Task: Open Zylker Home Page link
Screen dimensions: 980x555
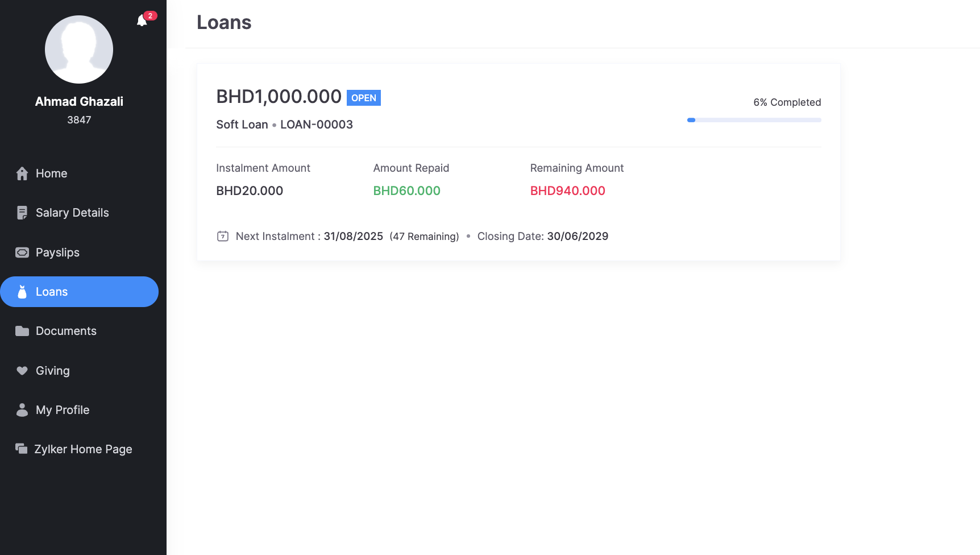Action: coord(83,449)
